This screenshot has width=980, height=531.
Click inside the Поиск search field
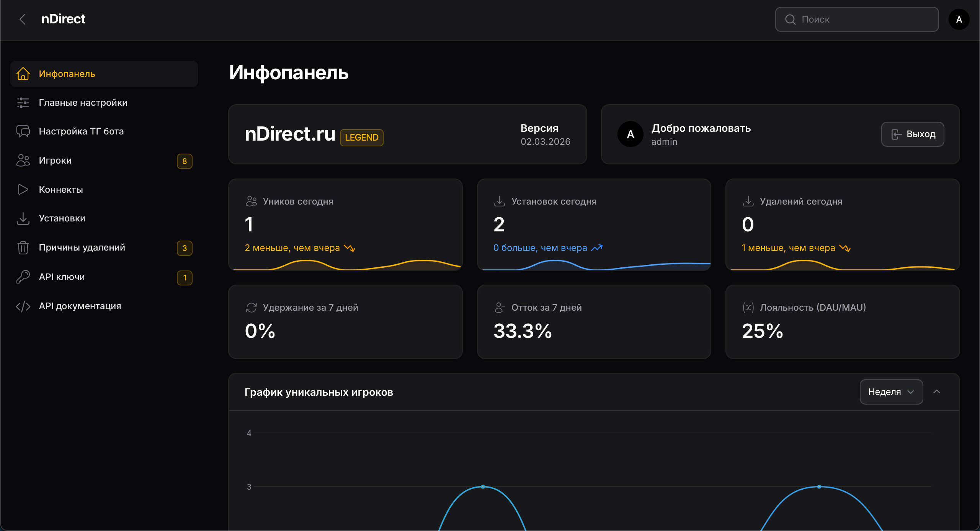857,19
